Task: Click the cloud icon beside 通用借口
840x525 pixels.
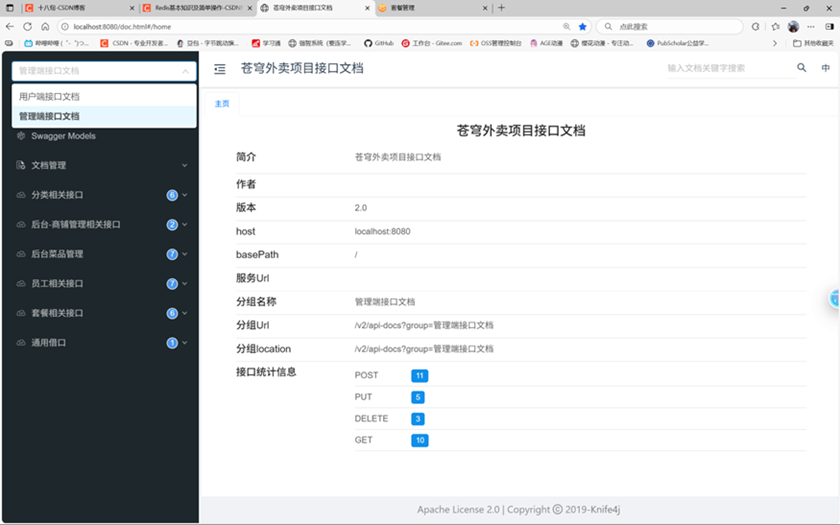Action: [x=20, y=343]
